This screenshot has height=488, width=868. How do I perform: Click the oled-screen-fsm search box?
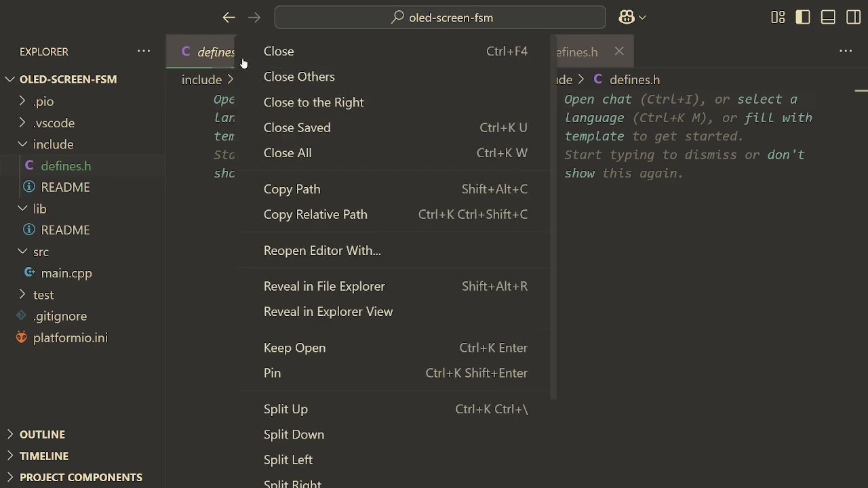440,18
